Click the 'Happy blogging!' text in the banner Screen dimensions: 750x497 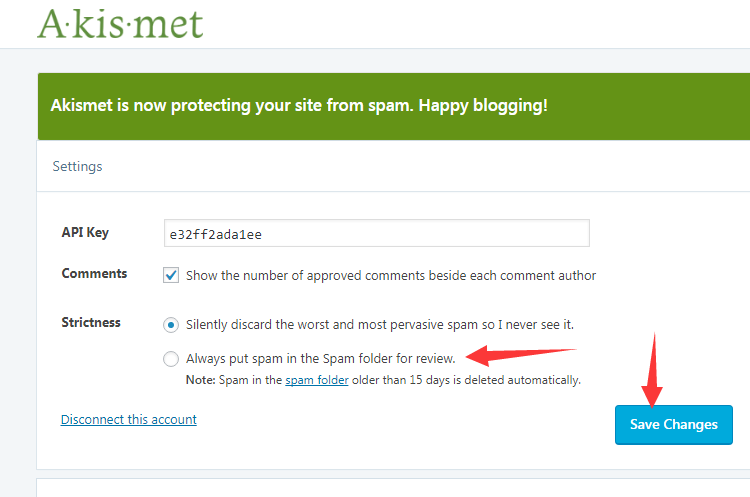[x=483, y=106]
